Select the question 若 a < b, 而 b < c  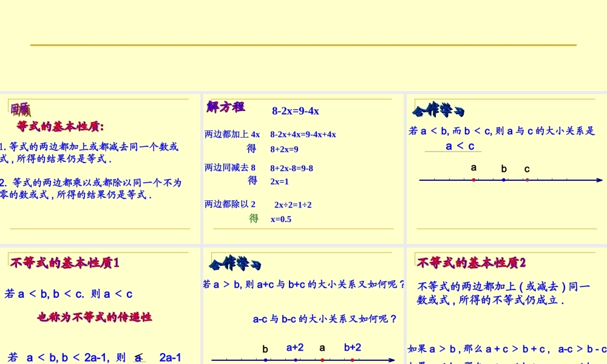(501, 131)
